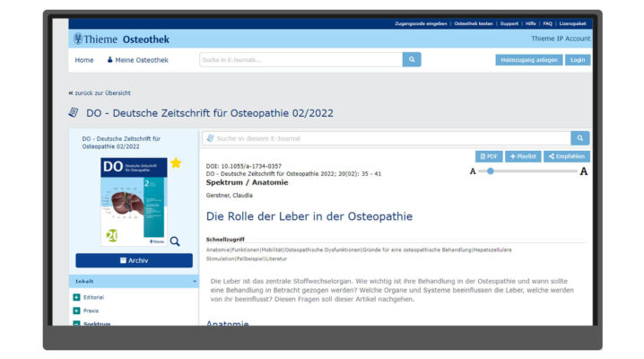Expand the Editorial section plus icon

[x=76, y=297]
